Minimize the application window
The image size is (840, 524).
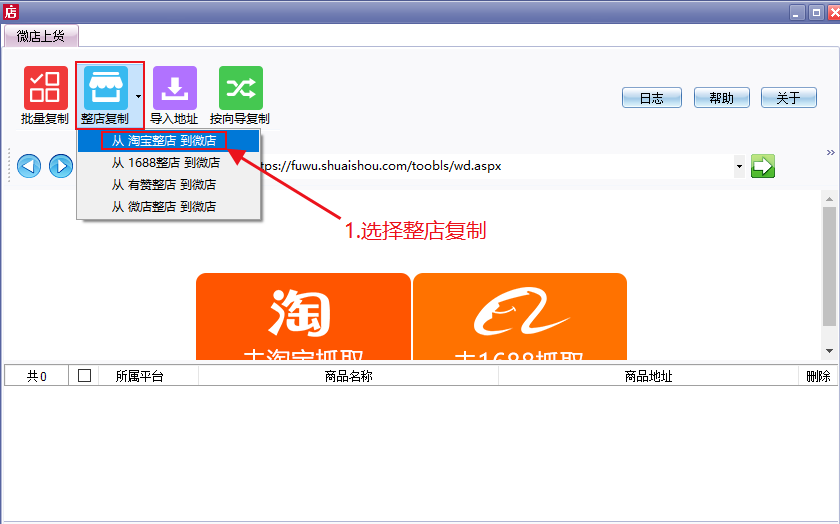point(798,12)
